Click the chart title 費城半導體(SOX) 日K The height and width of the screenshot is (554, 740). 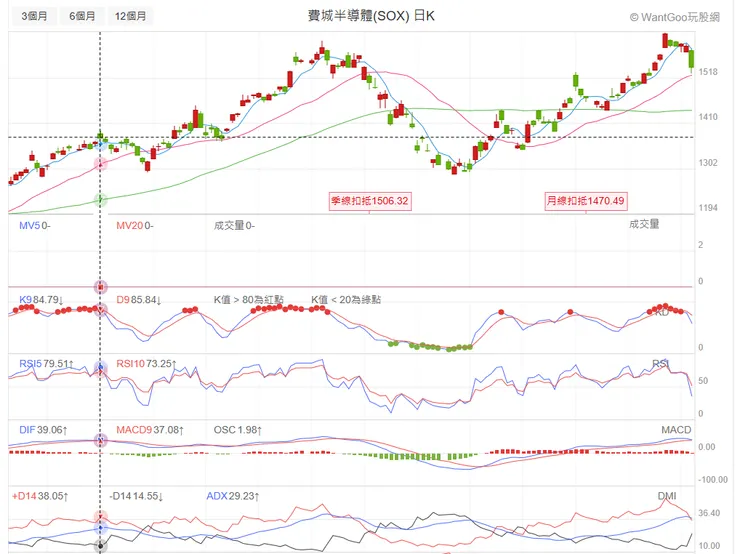pyautogui.click(x=371, y=16)
